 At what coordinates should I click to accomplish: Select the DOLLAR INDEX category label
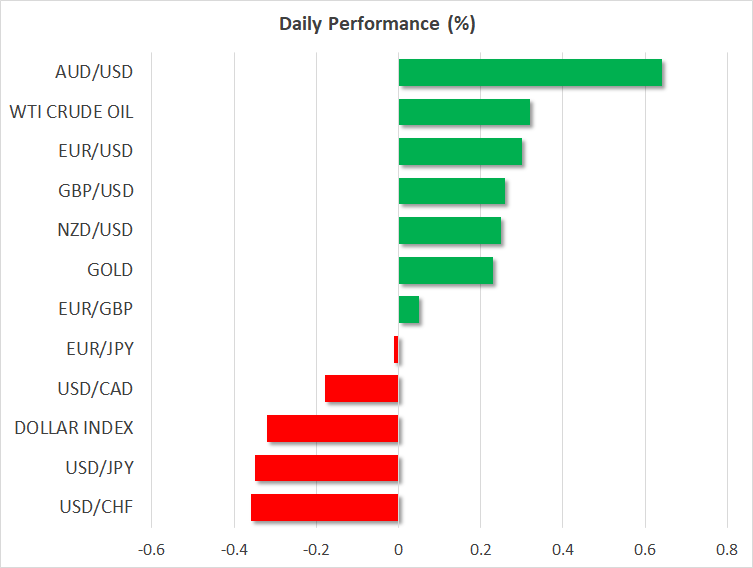tap(74, 428)
